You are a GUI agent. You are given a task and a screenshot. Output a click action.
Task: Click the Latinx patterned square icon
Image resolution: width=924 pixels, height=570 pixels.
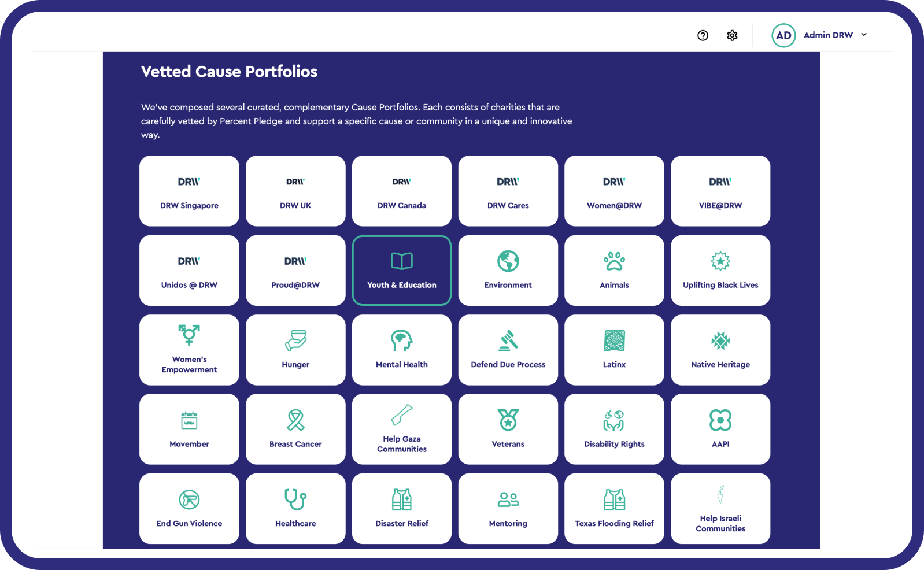[x=614, y=340]
